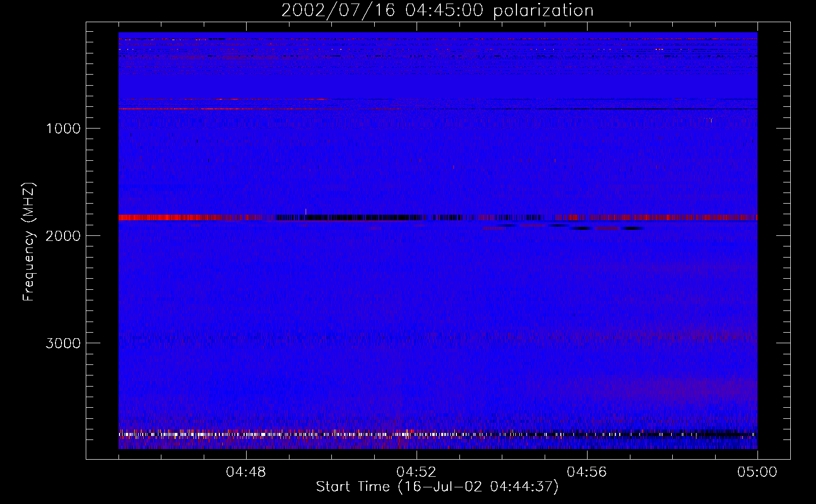816x504 pixels.
Task: Click the white-speckled band near the spectrogram bottom
Action: click(x=438, y=434)
